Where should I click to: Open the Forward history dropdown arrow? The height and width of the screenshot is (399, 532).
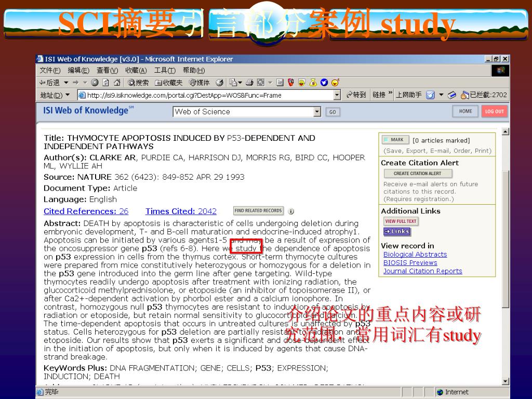pos(85,83)
